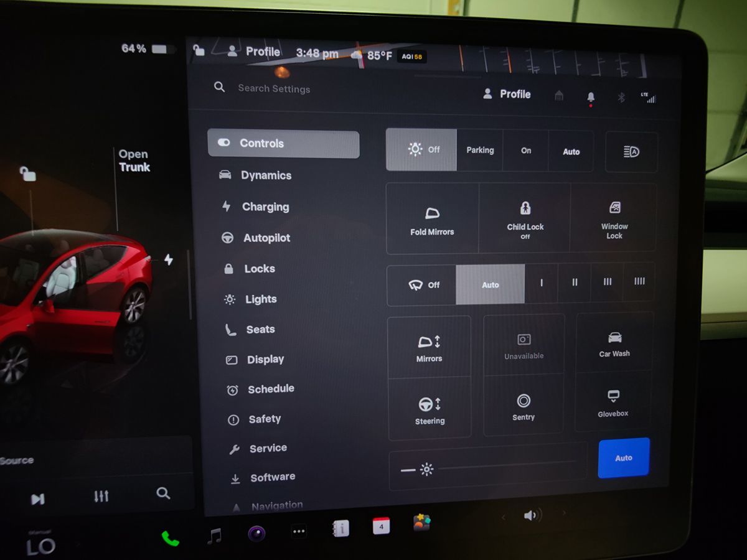Toggle Window Lock
The width and height of the screenshot is (747, 560).
point(614,218)
